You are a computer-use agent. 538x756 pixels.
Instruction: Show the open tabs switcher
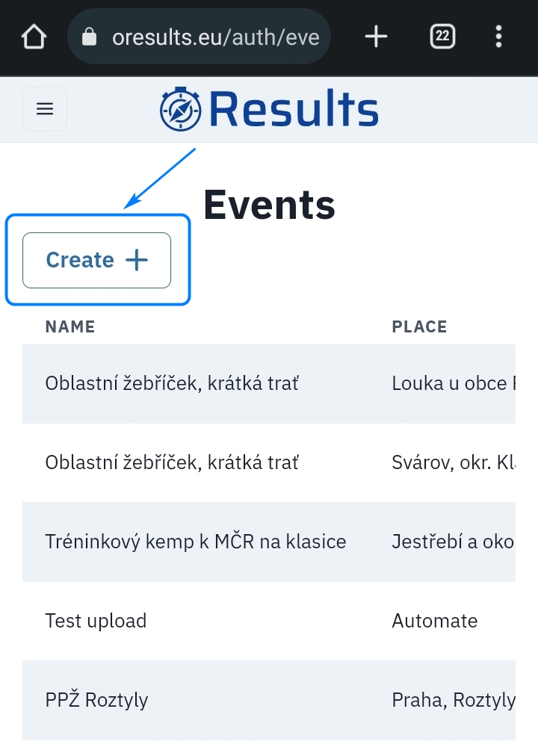(x=442, y=37)
